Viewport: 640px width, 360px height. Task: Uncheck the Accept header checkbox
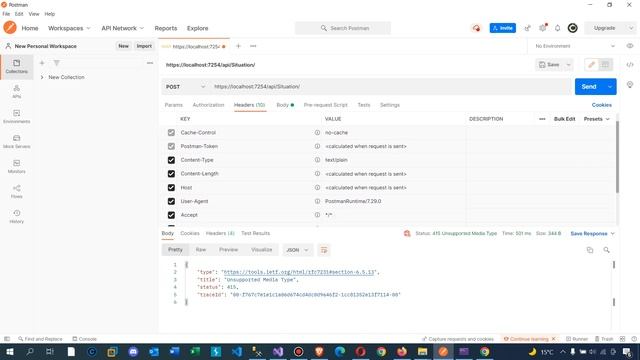pos(171,215)
